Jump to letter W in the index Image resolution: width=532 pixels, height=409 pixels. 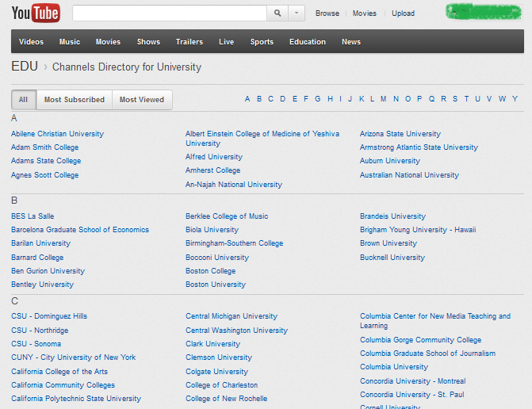(502, 99)
